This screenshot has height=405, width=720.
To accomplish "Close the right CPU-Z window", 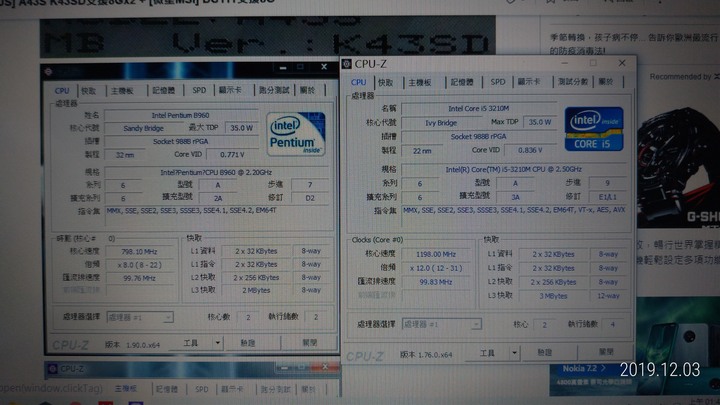I will [622, 63].
